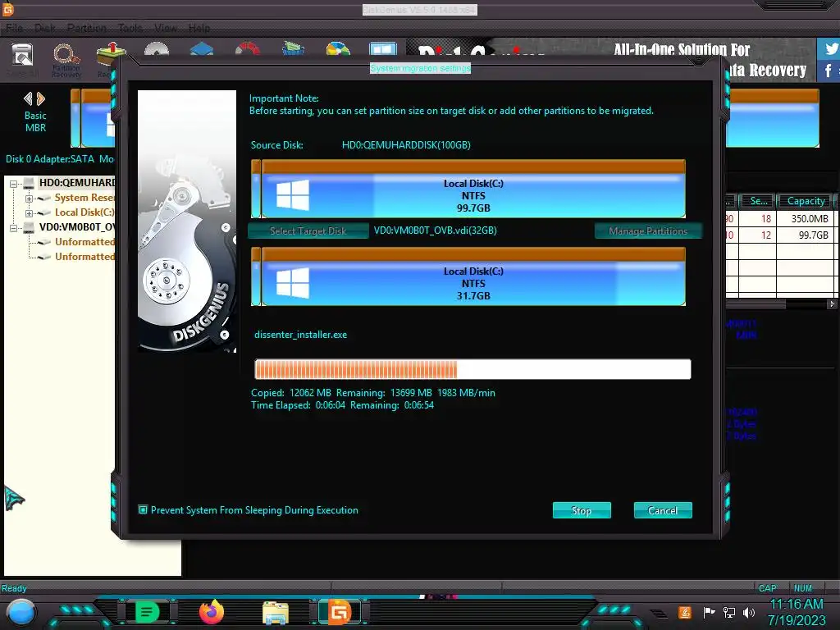
Task: Click the dissenter_installer.exe file name
Action: [300, 335]
